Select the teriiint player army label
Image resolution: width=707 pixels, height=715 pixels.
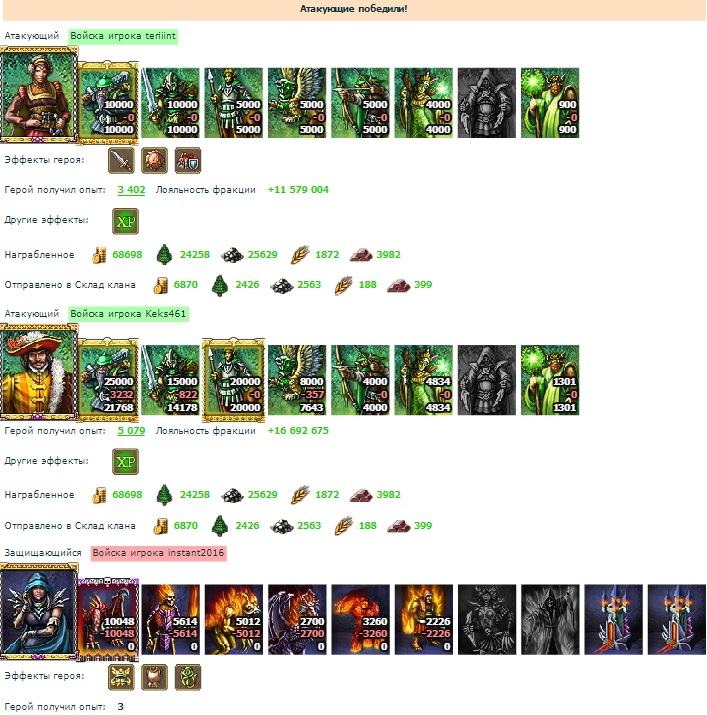pyautogui.click(x=123, y=36)
